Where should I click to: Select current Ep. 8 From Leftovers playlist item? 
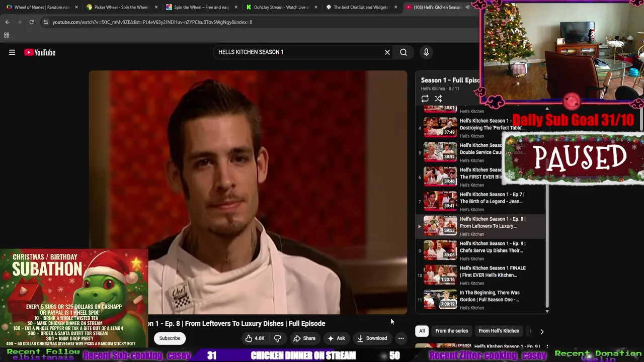(480, 226)
